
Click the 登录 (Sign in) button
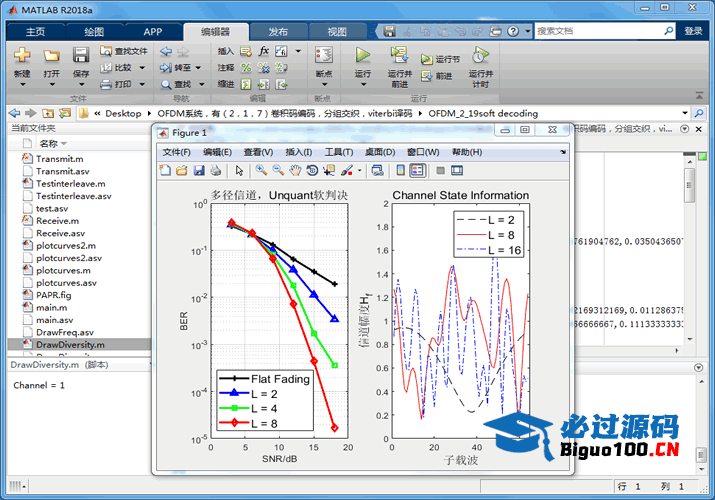pos(693,31)
